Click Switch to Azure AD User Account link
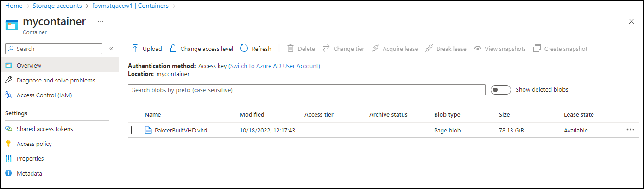644x189 pixels. click(x=274, y=66)
